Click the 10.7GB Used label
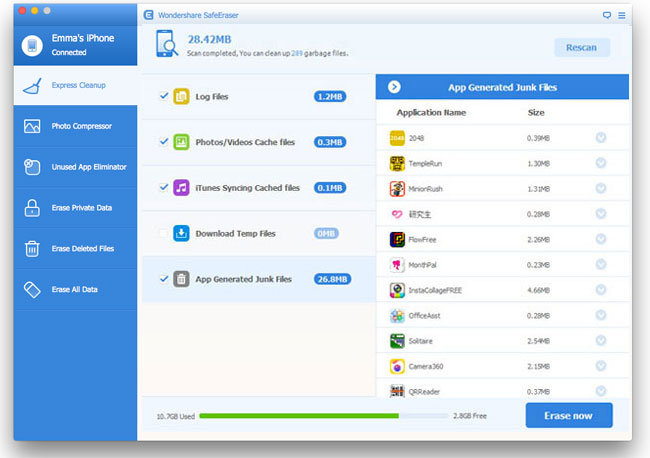Screen dimensions: 650x458 (x=176, y=416)
